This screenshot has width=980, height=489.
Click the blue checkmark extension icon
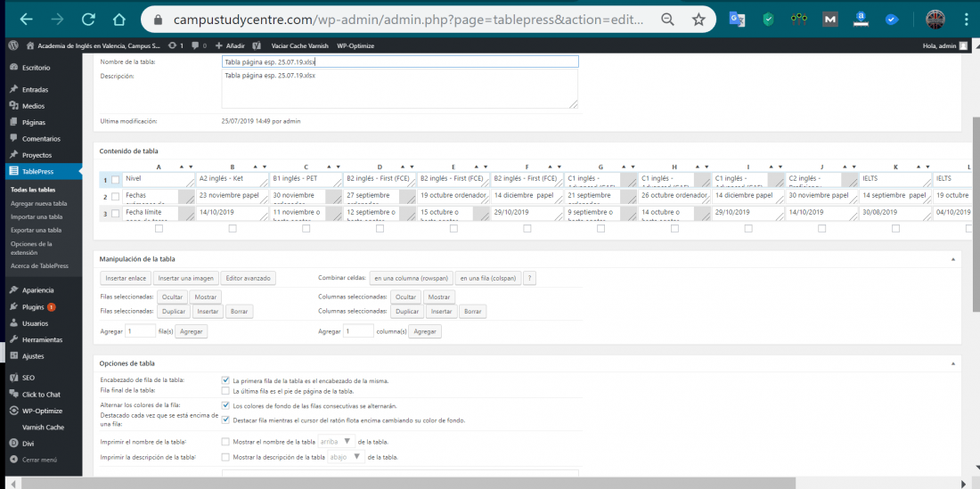(892, 20)
